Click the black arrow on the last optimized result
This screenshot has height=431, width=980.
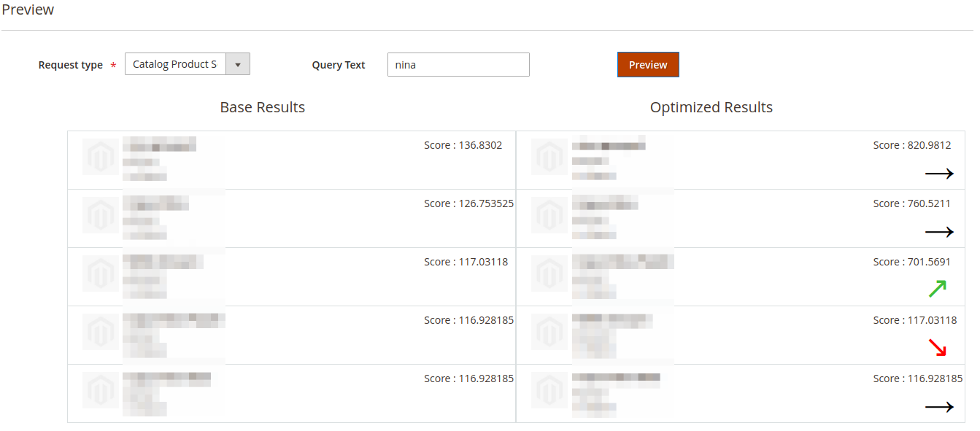coord(940,406)
